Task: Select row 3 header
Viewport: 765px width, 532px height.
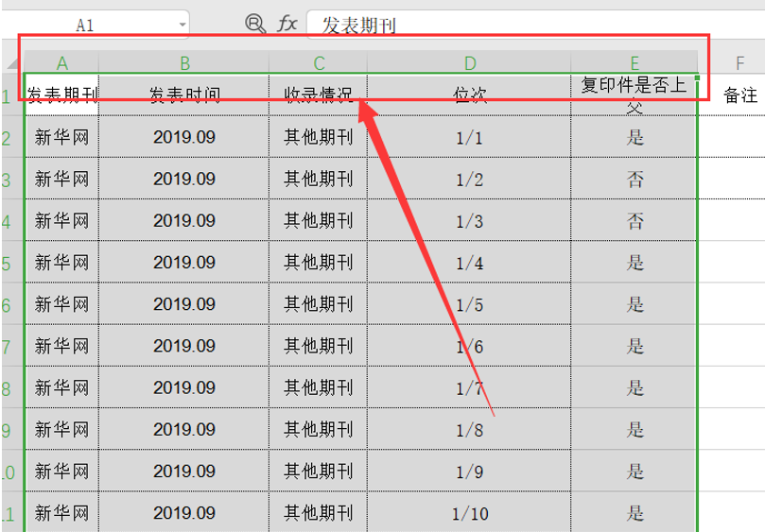Action: (11, 179)
